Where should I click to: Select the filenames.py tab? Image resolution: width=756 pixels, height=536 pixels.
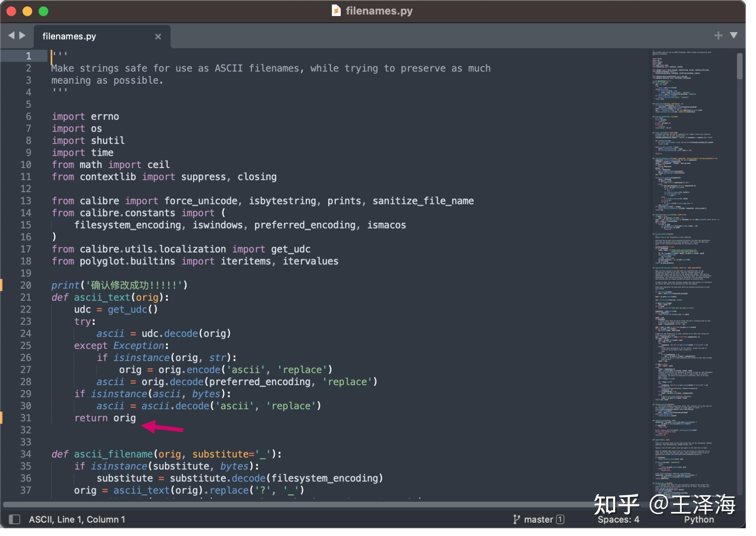click(102, 36)
